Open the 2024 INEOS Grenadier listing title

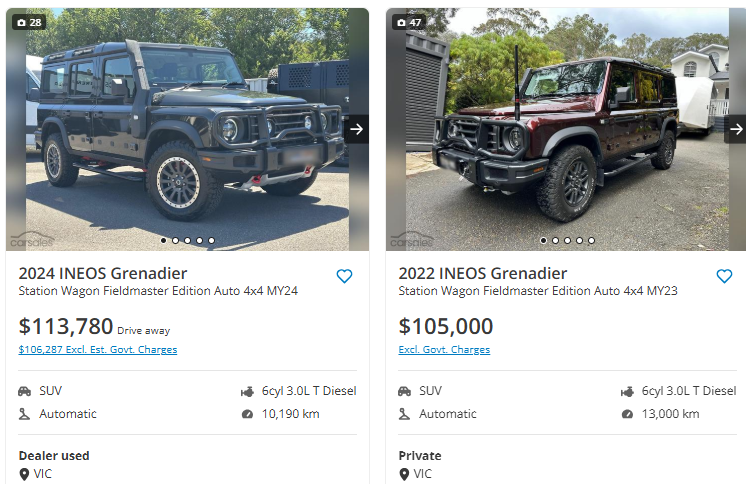(102, 273)
